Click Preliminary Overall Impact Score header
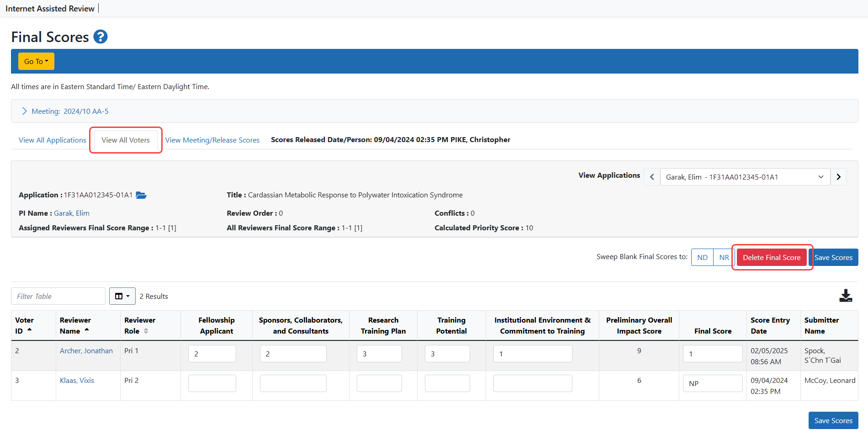868x435 pixels. 639,325
